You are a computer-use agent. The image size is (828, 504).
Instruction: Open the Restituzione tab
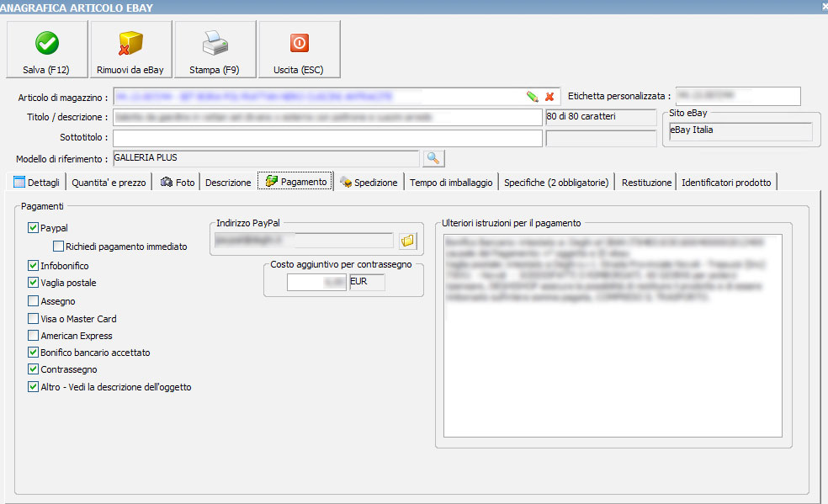pyautogui.click(x=646, y=182)
